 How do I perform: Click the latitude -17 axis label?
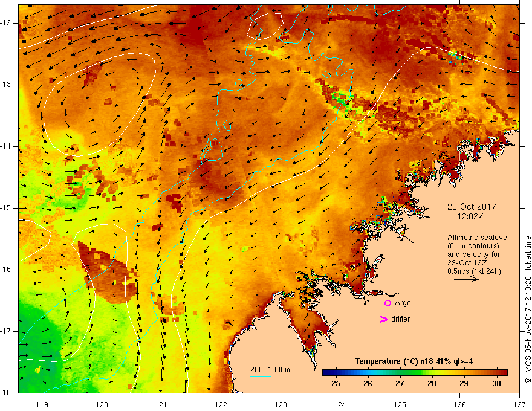click(x=7, y=331)
